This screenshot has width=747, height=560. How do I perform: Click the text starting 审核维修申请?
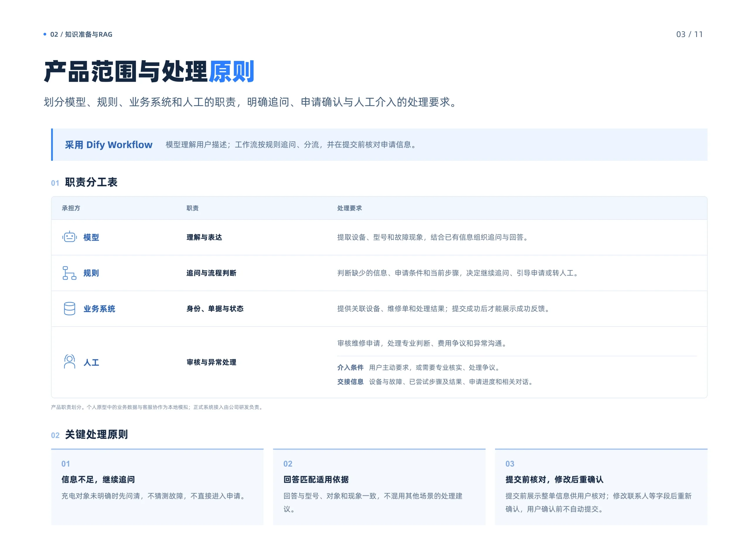[423, 343]
